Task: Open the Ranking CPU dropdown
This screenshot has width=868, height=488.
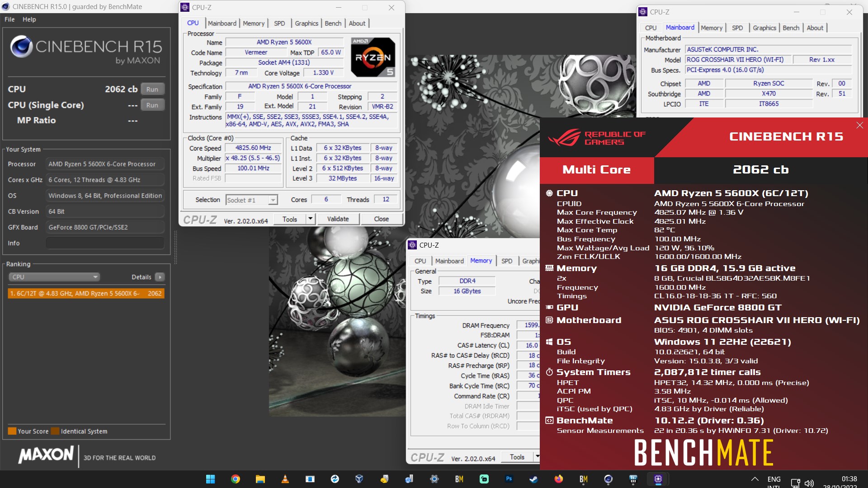Action: (54, 277)
